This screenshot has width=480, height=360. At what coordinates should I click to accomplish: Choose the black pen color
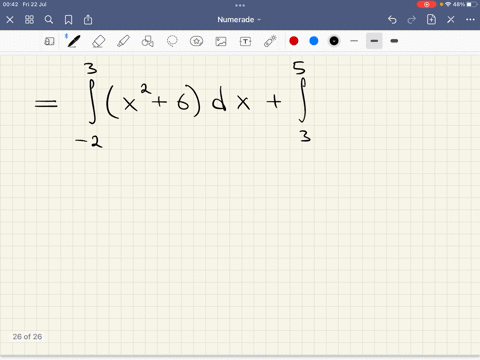[334, 41]
